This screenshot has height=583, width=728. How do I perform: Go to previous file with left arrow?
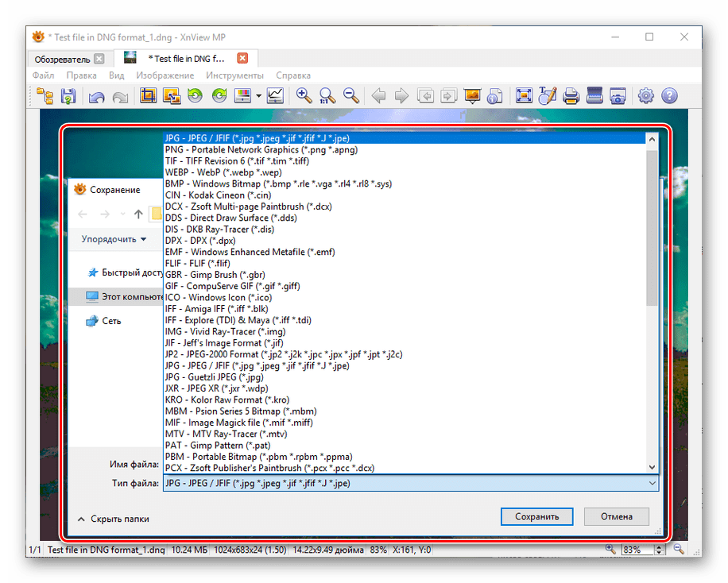coord(379,96)
